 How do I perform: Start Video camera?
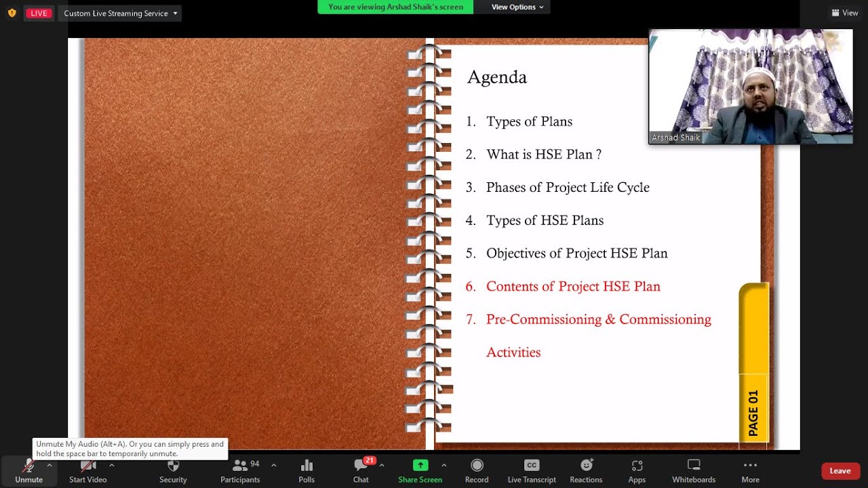click(87, 471)
